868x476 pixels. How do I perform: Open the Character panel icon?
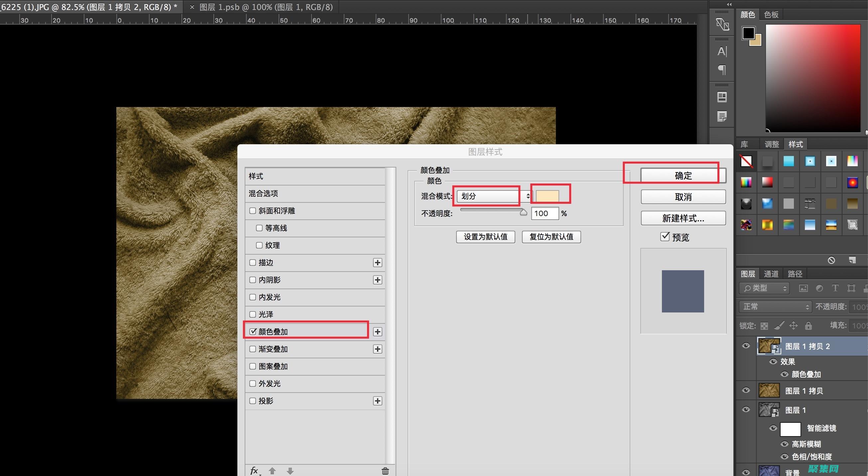click(722, 51)
